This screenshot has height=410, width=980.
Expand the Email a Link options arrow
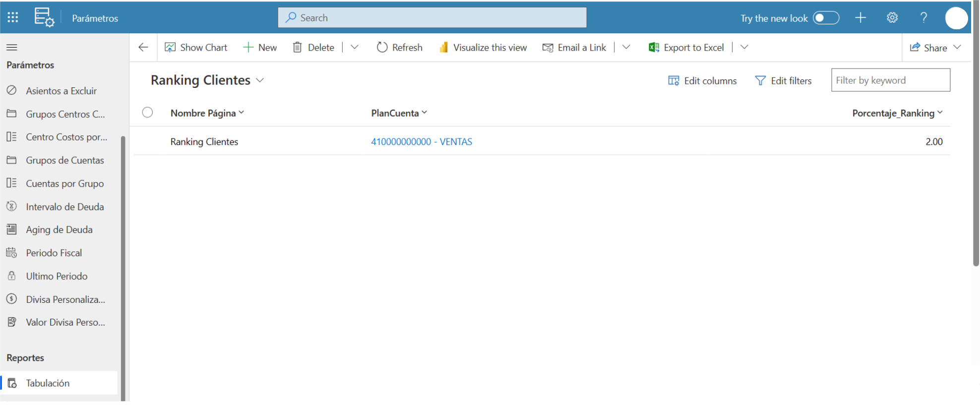click(626, 47)
